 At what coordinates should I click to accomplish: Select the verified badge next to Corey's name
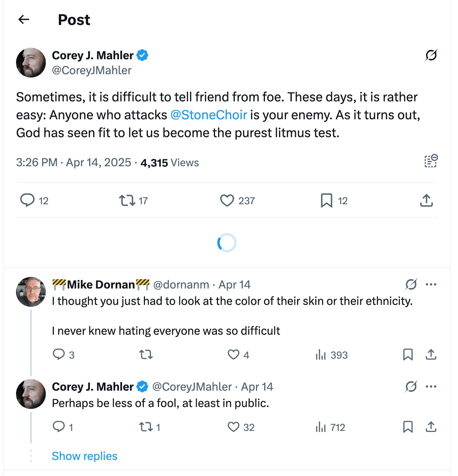point(142,55)
